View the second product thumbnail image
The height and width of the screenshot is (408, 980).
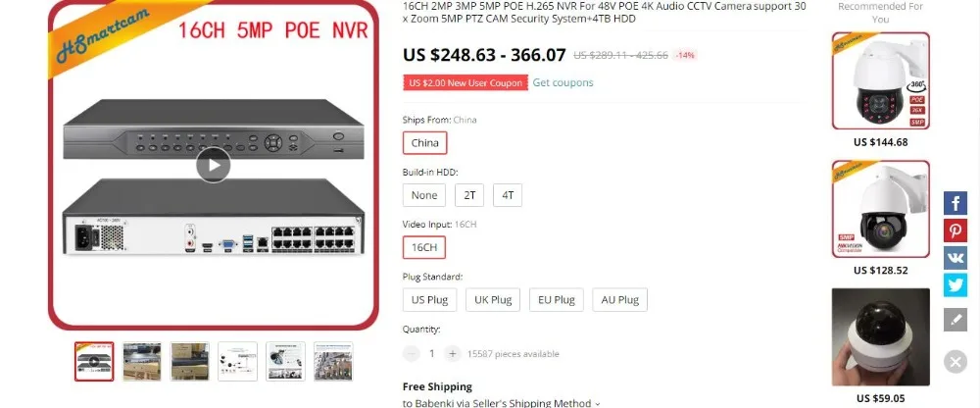pyautogui.click(x=142, y=361)
